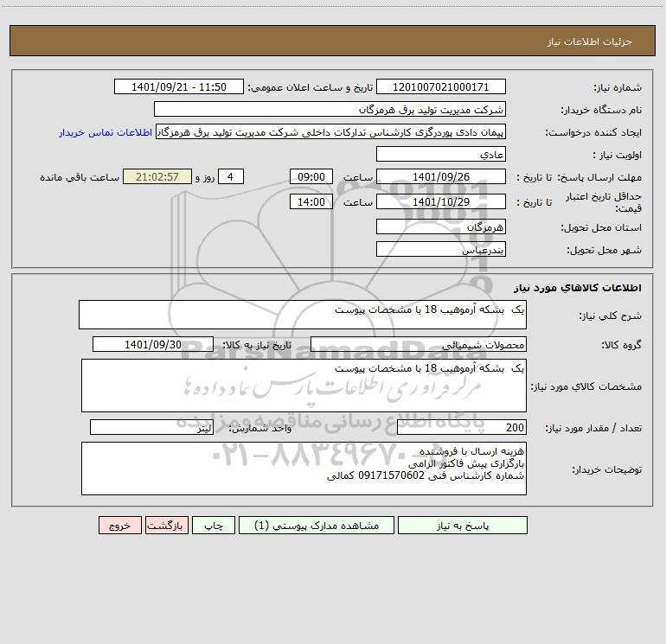Click label 'ساعت باقی مانده'
The height and width of the screenshot is (644, 666).
coord(80,177)
